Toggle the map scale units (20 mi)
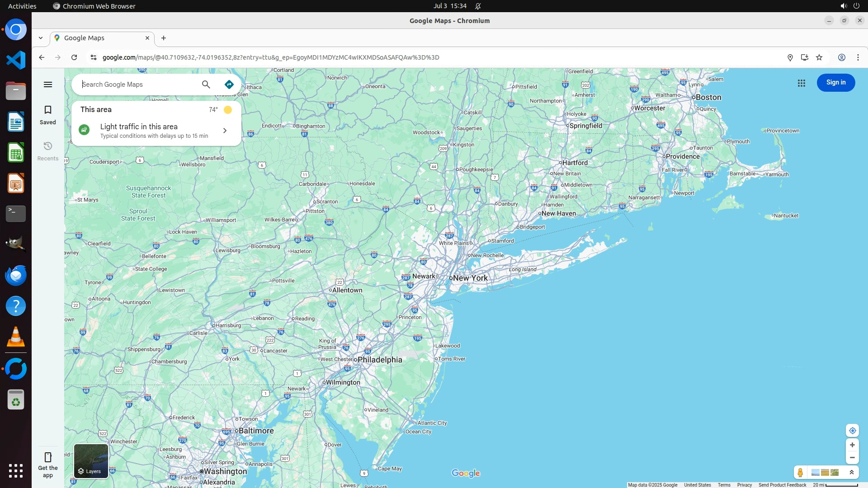Image resolution: width=868 pixels, height=488 pixels. coord(835,485)
